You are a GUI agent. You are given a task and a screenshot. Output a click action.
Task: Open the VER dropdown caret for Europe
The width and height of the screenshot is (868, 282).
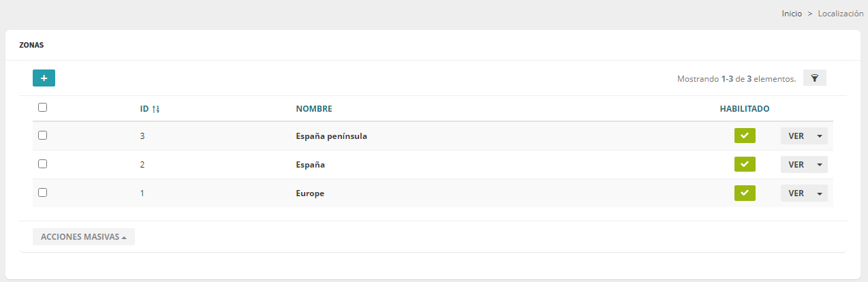point(819,193)
